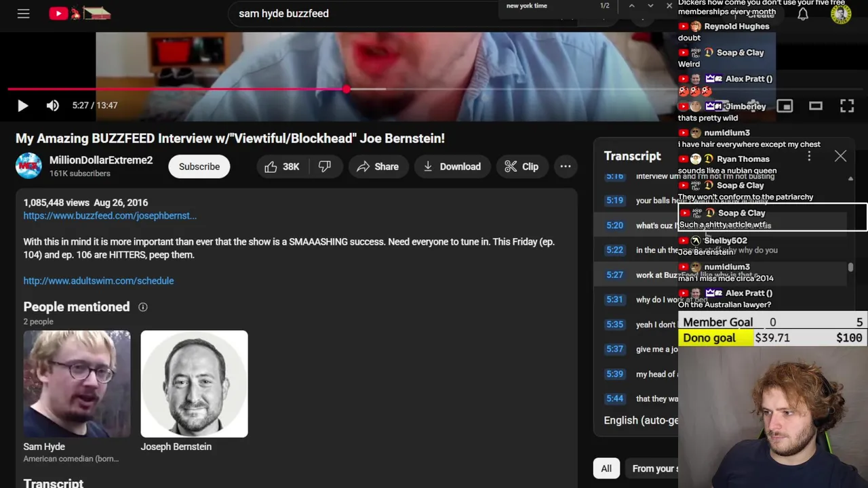Share this video
The image size is (868, 488).
pos(378,167)
